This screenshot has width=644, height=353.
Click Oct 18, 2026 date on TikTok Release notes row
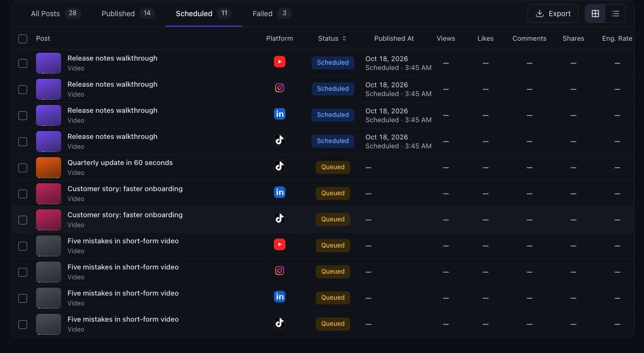(387, 137)
